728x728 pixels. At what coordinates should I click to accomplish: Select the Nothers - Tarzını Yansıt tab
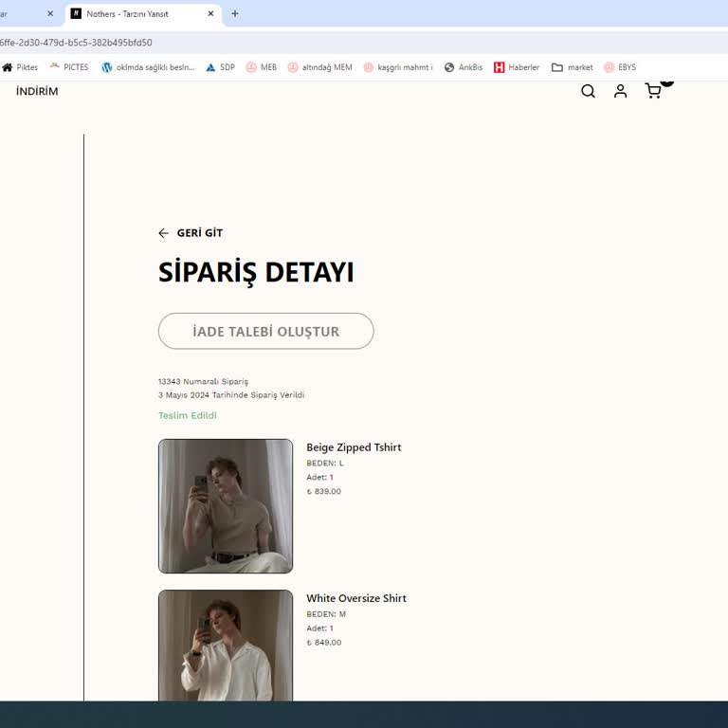(x=142, y=14)
